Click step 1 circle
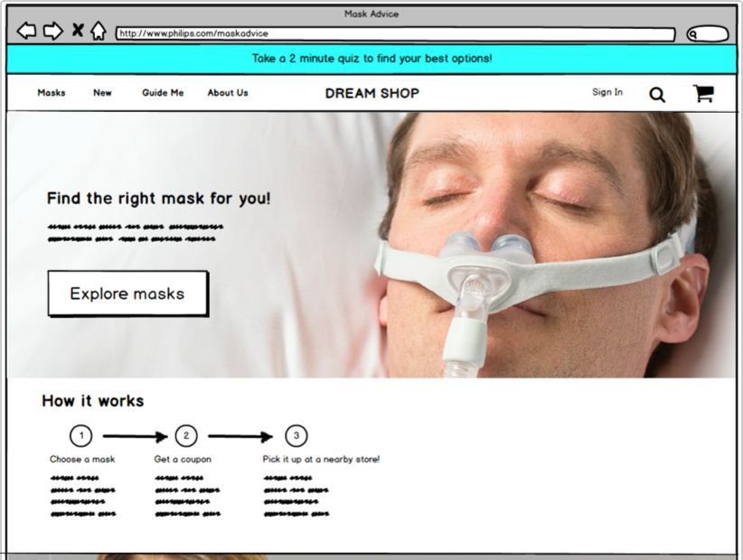This screenshot has width=743, height=560. tap(81, 435)
